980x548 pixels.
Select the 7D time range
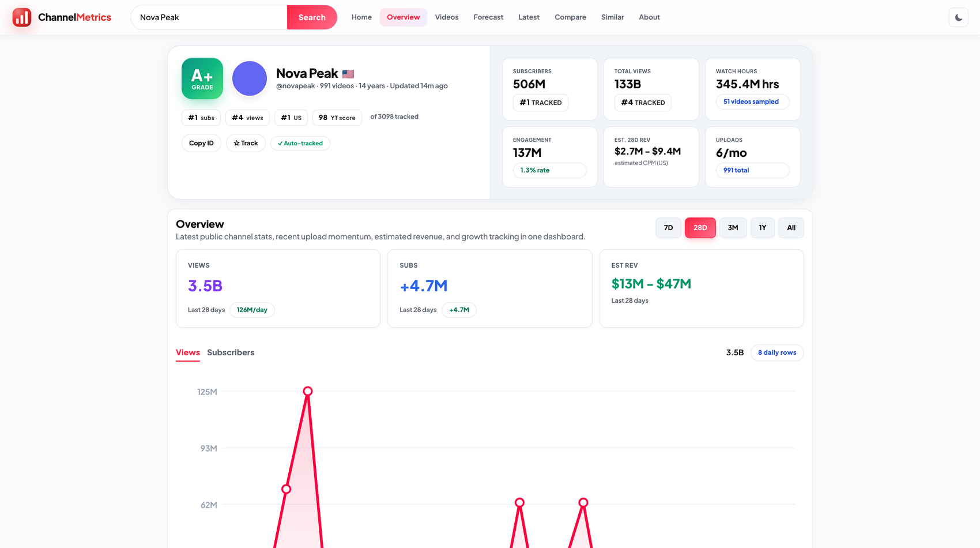(668, 228)
